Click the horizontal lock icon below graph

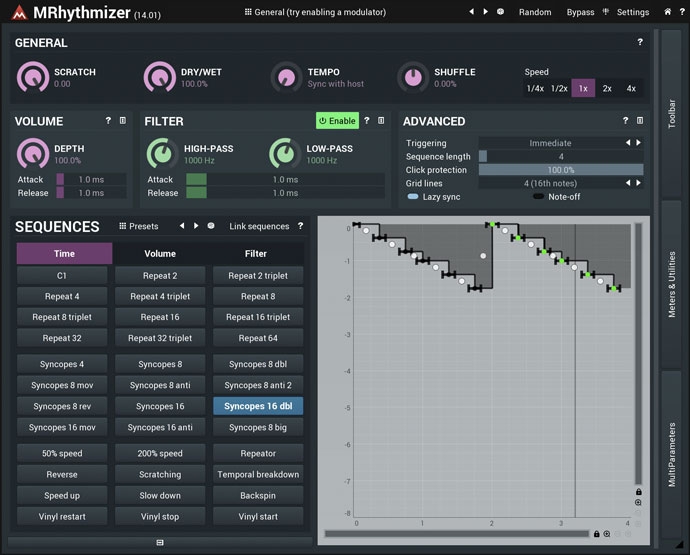[x=596, y=534]
